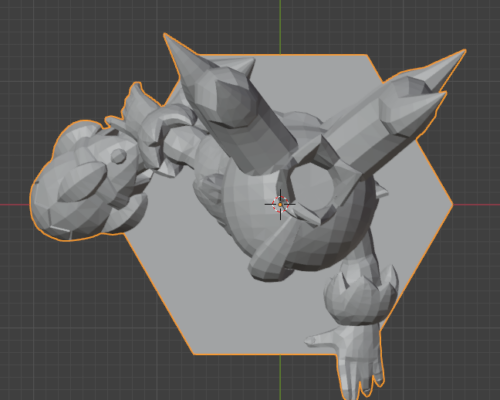Click the 3D cursor crosshair at the origin

tap(280, 204)
